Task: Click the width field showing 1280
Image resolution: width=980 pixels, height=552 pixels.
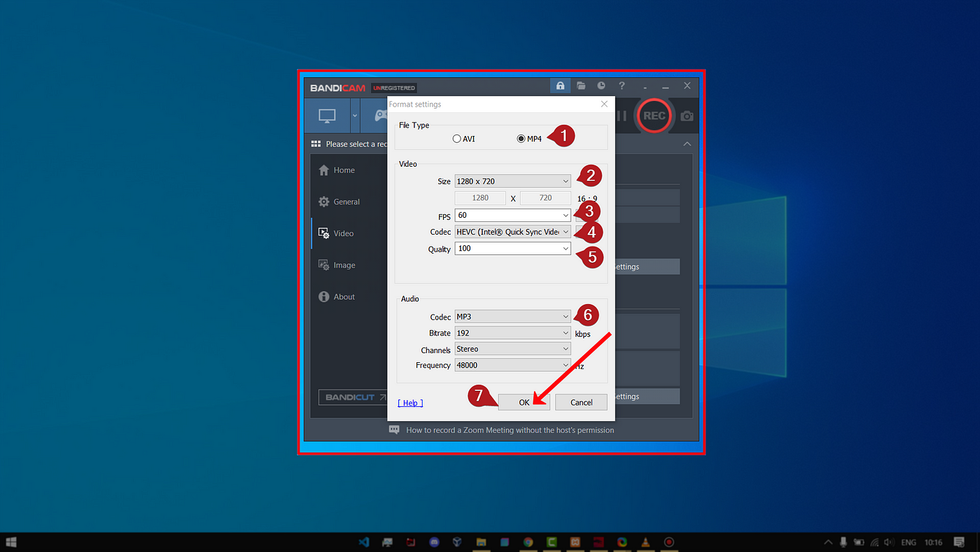Action: pyautogui.click(x=480, y=198)
